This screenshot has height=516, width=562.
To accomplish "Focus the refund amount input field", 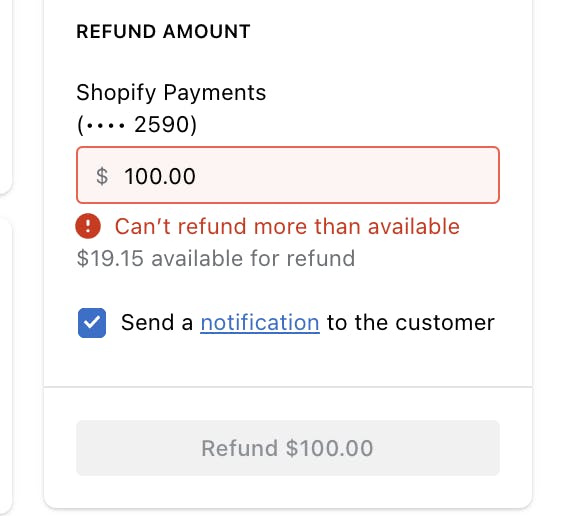I will click(288, 175).
